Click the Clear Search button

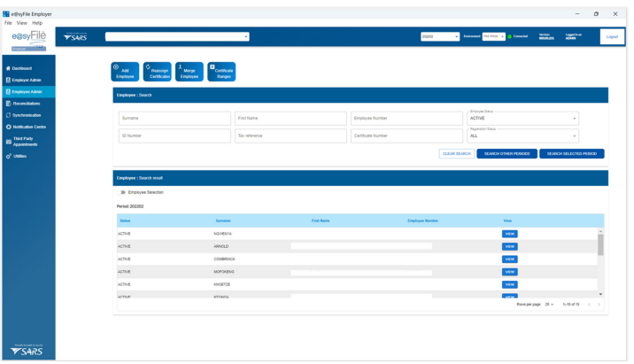pos(456,153)
